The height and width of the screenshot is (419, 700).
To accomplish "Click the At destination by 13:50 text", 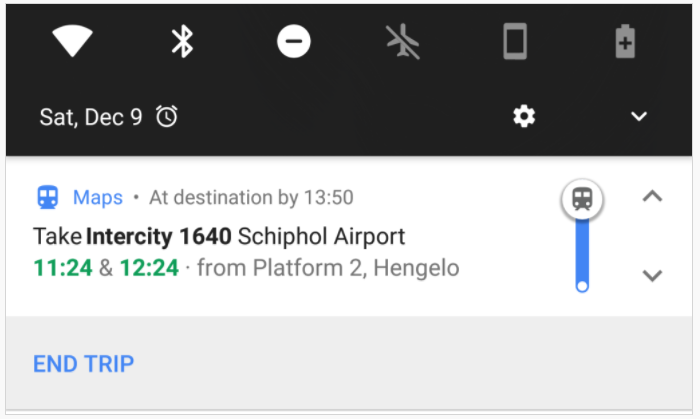I will point(251,197).
